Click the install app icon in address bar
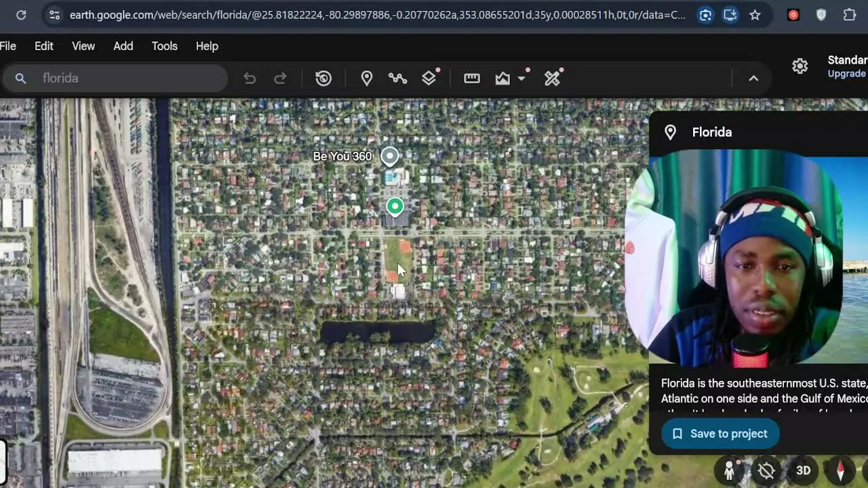The image size is (868, 488). (x=730, y=15)
